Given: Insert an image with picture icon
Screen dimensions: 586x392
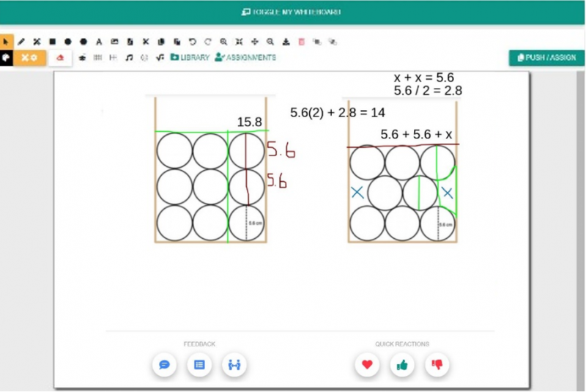Looking at the screenshot, I should tap(114, 42).
